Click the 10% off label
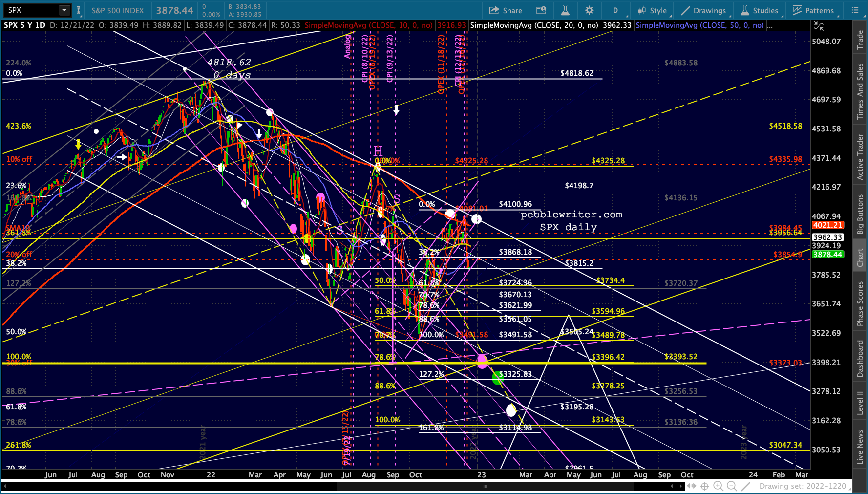The image size is (868, 494). [x=19, y=159]
